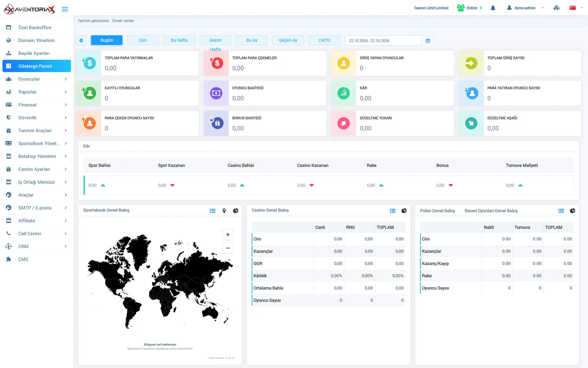Click the Aventoriax logo
This screenshot has height=368, width=588.
29,9
